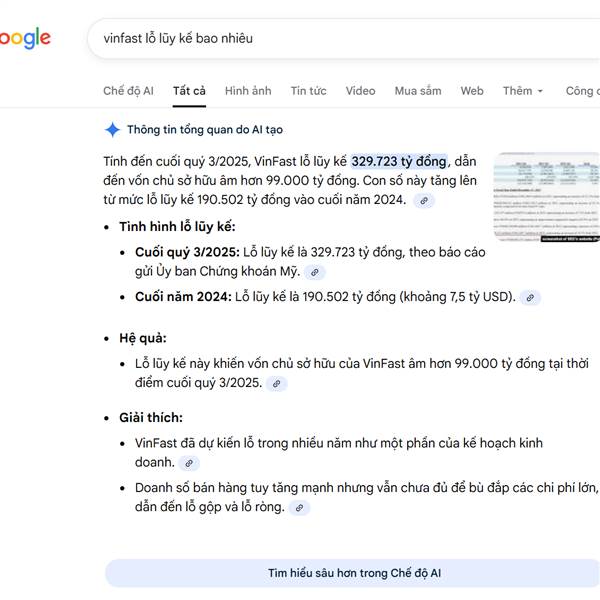Image resolution: width=600 pixels, height=600 pixels.
Task: Click text 'VinFast đã dự kiến lỗ trong nhiều năm'
Action: [x=243, y=443]
